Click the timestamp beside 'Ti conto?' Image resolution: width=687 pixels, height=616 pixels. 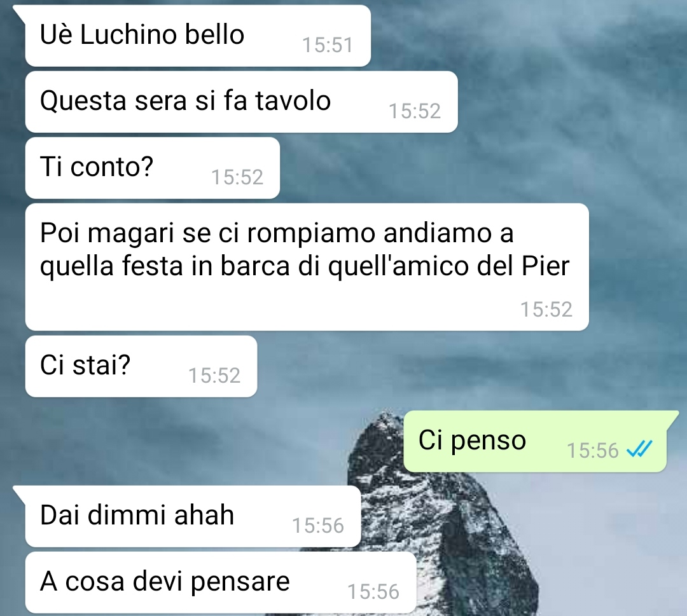click(x=237, y=177)
